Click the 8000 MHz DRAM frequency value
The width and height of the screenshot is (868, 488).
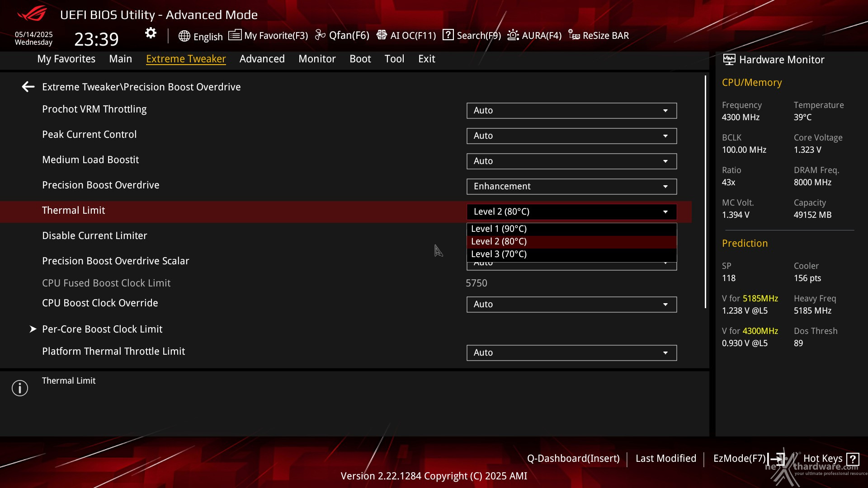pos(812,182)
